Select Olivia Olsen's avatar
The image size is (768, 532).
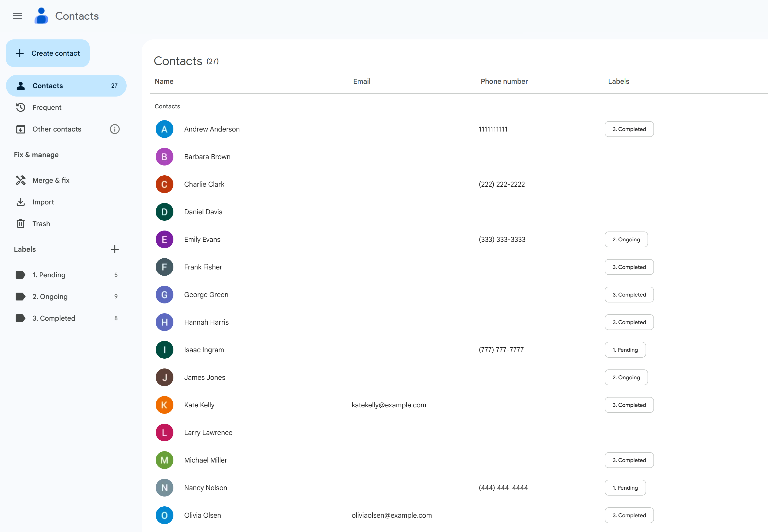click(164, 515)
